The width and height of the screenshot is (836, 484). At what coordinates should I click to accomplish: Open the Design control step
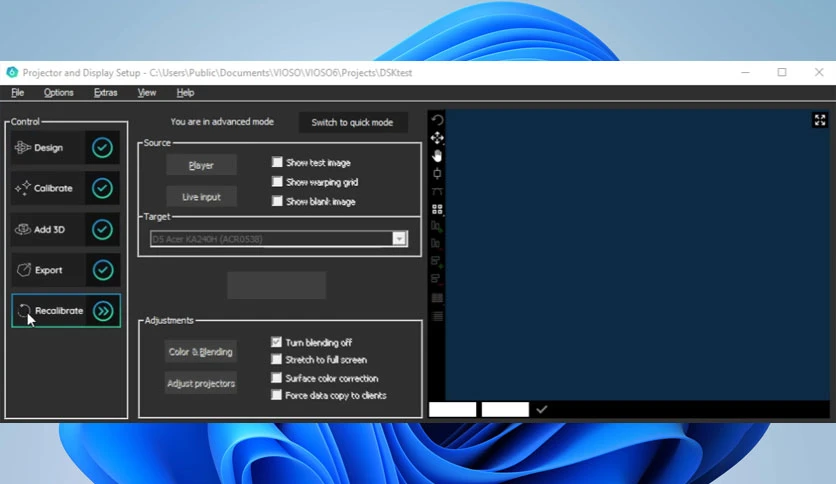[x=48, y=148]
